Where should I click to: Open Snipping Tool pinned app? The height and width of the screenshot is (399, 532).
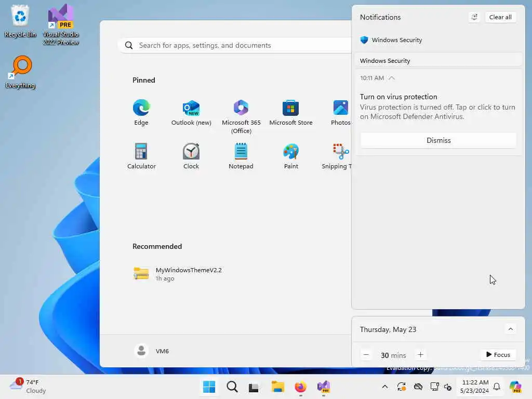[337, 156]
